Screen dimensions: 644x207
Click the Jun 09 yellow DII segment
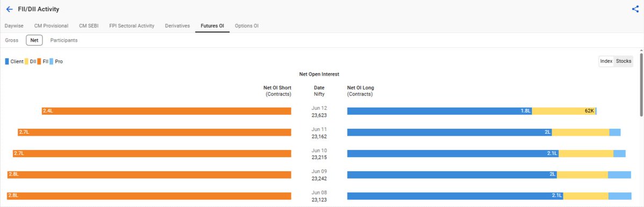[x=582, y=175]
